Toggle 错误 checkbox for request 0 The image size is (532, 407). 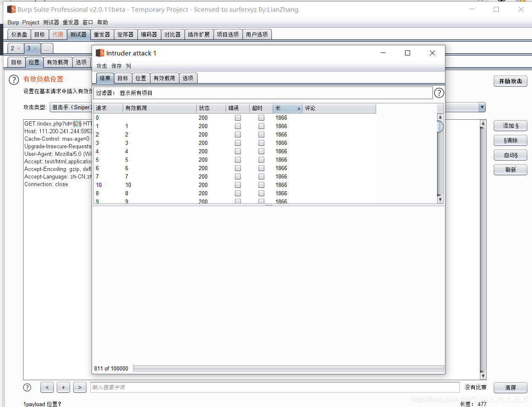click(x=238, y=118)
